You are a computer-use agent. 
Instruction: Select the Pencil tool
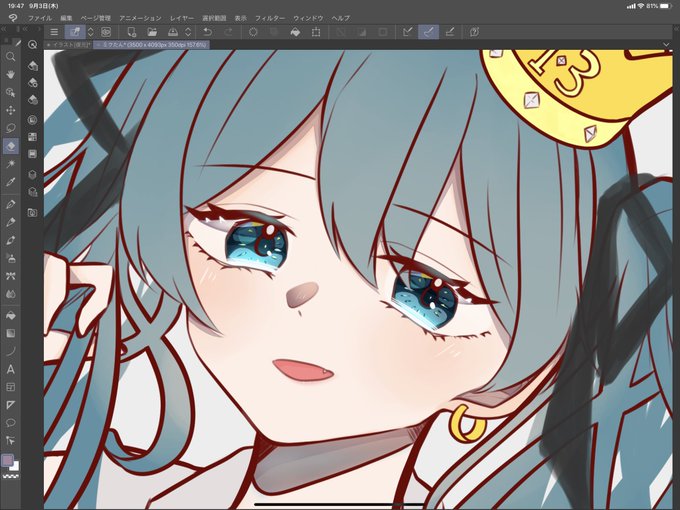[x=11, y=222]
